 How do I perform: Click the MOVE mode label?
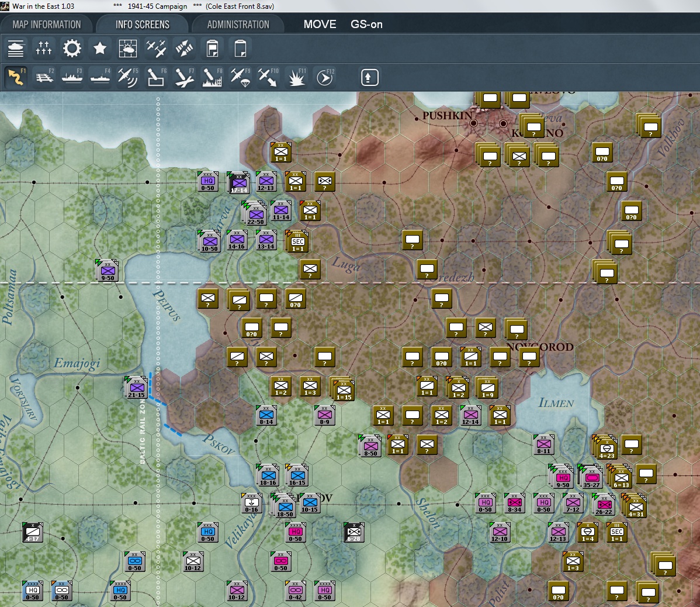tap(320, 24)
